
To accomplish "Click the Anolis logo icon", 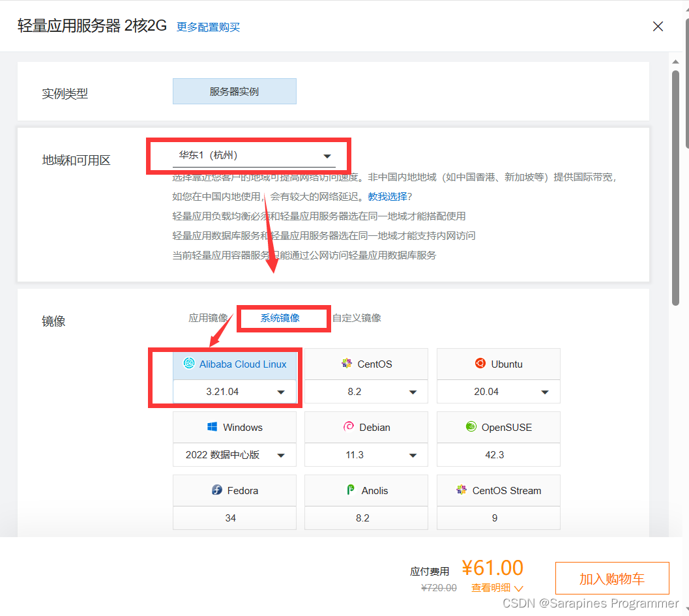I will (x=351, y=490).
